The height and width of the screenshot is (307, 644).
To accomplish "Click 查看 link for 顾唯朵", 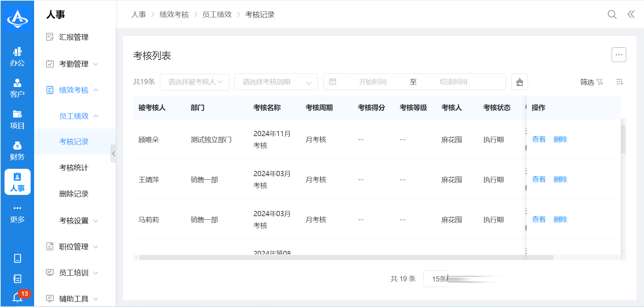I will 538,139.
